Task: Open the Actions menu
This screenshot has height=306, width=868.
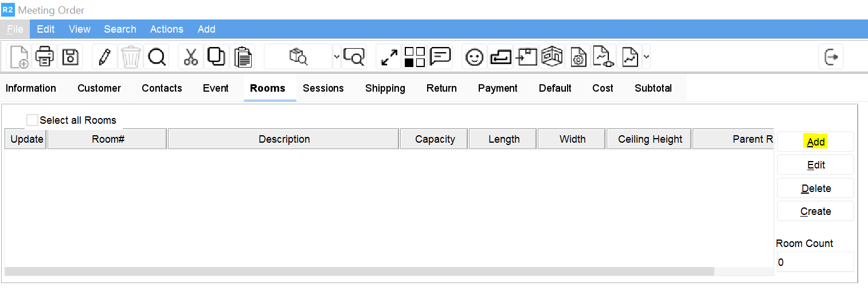Action: tap(166, 29)
